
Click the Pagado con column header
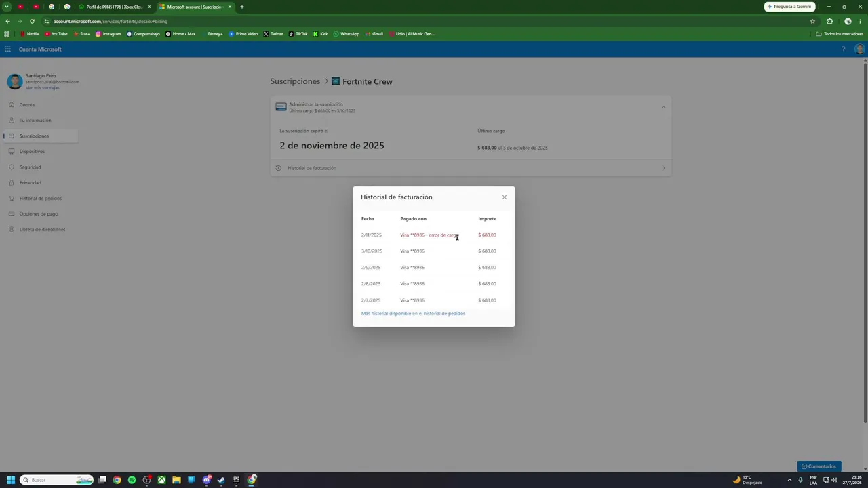[x=413, y=219]
